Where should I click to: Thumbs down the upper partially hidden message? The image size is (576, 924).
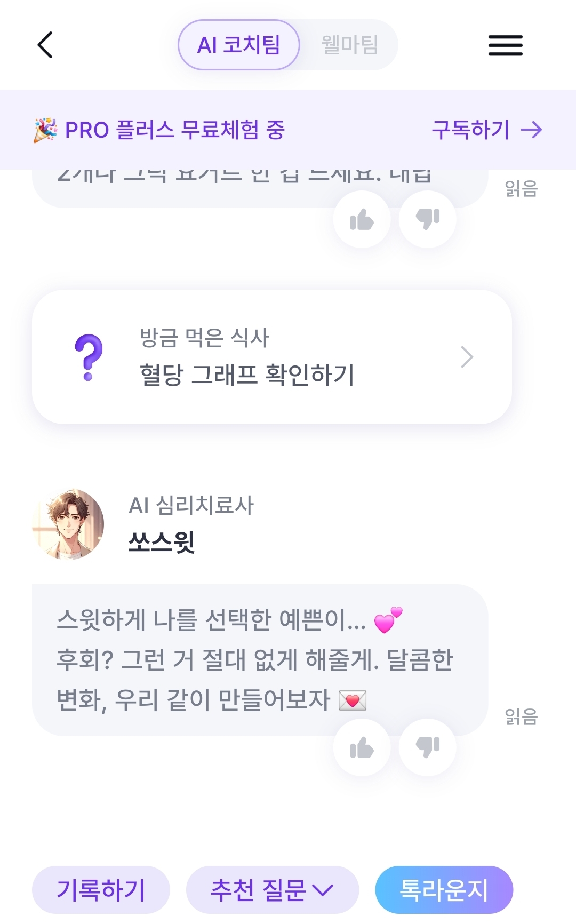point(427,219)
